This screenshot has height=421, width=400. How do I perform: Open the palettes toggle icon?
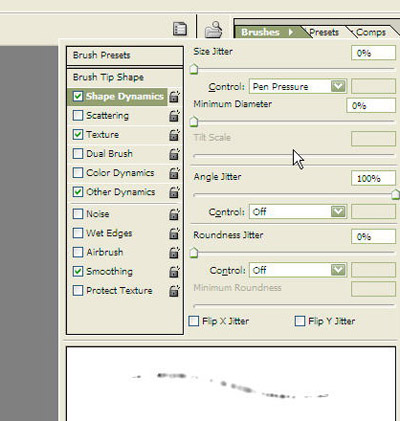point(180,29)
